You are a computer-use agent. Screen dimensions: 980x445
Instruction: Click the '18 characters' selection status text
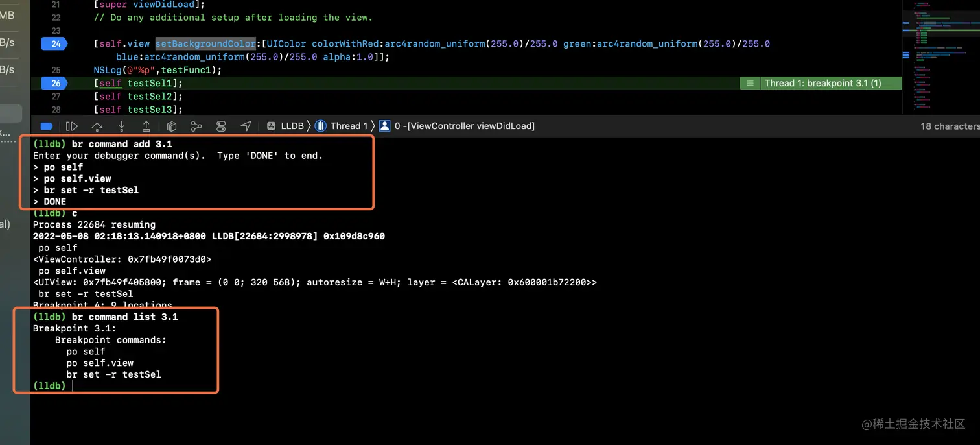tap(950, 126)
